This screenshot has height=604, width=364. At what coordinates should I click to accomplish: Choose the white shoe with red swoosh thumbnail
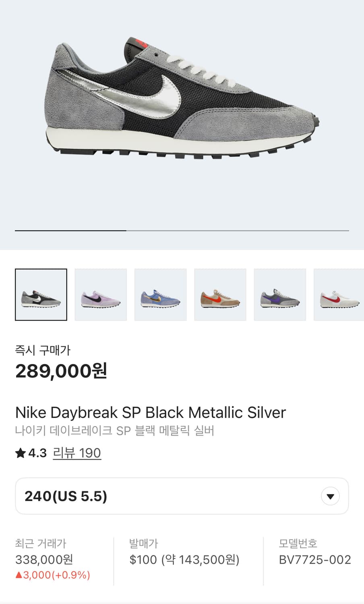coord(339,295)
